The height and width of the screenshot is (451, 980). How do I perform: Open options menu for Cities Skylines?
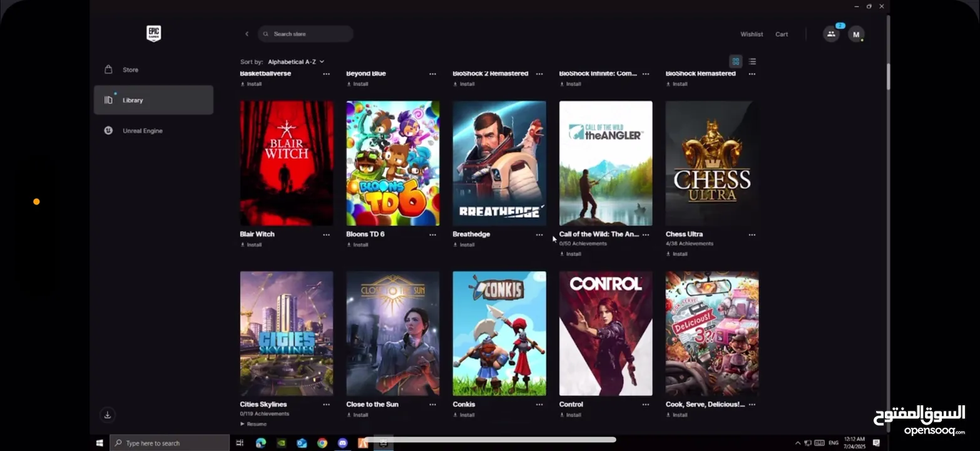coord(326,405)
